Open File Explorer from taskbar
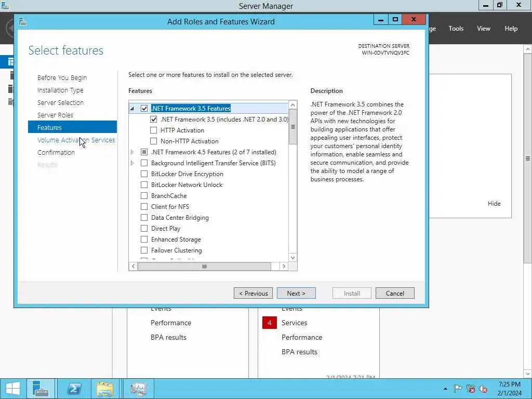The width and height of the screenshot is (532, 399). pos(105,389)
